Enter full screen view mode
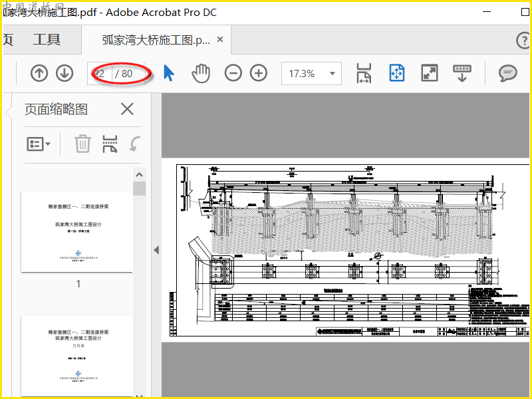Image resolution: width=532 pixels, height=399 pixels. (430, 73)
